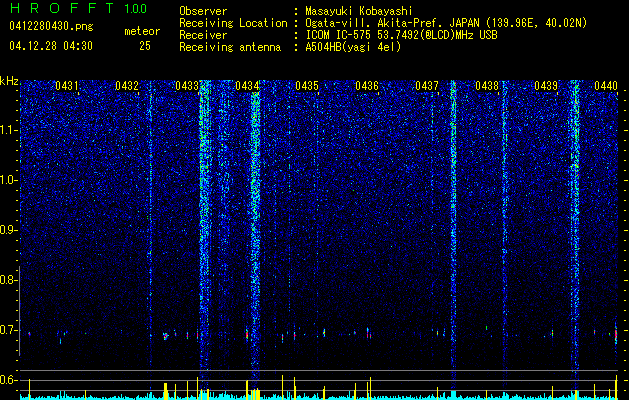The image size is (629, 400).
Task: Click the date stamp 04.12.28 04:30
Action: (51, 46)
